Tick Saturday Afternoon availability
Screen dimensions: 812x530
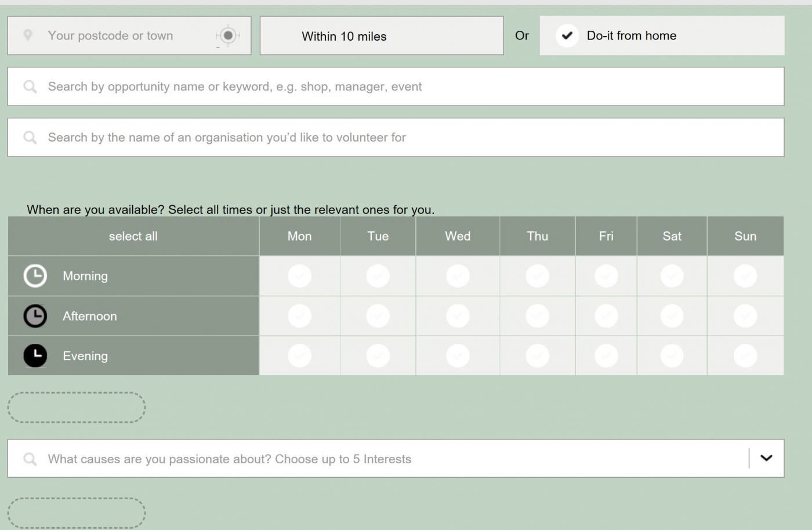[x=672, y=316]
